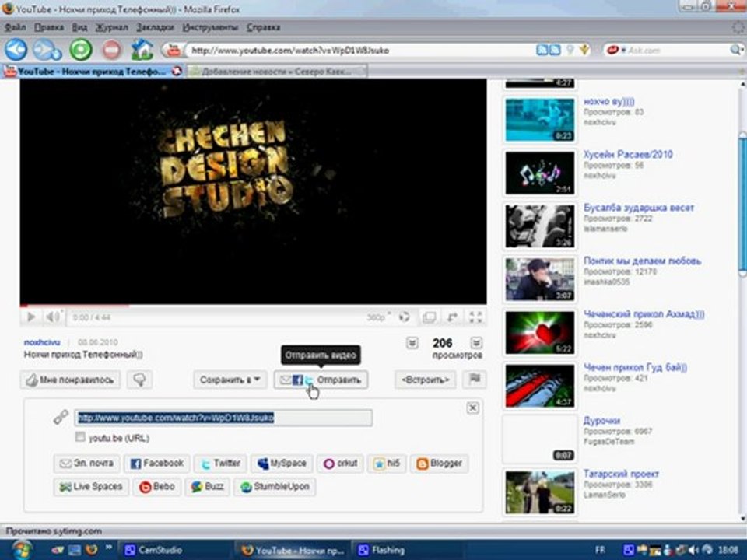The image size is (747, 560).
Task: Open the Журнал menu
Action: tap(112, 27)
